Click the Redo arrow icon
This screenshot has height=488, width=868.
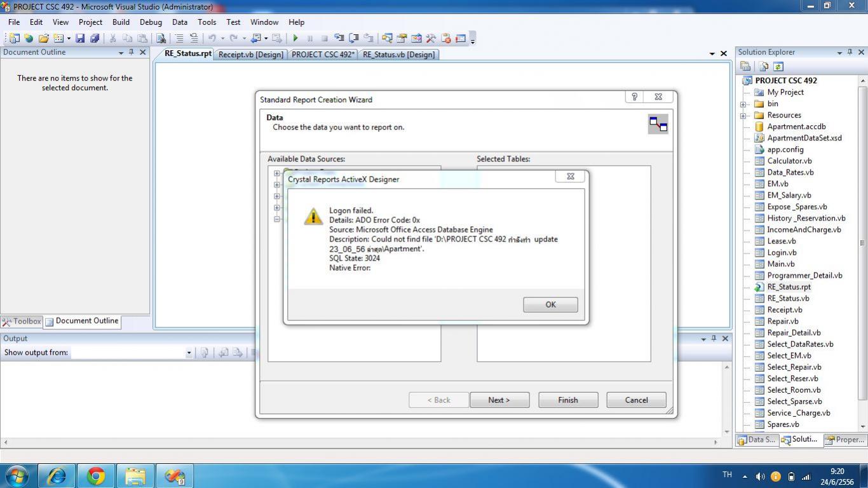pos(233,38)
